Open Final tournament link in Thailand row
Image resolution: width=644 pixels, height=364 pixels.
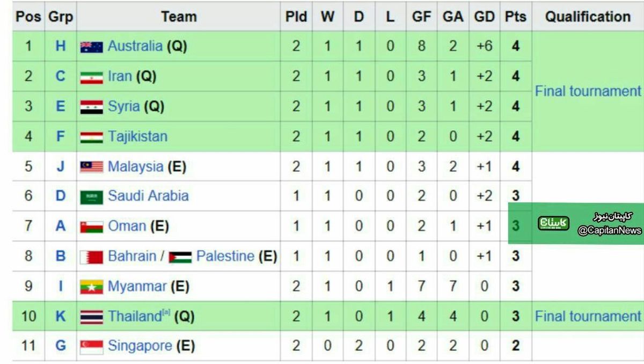[588, 316]
